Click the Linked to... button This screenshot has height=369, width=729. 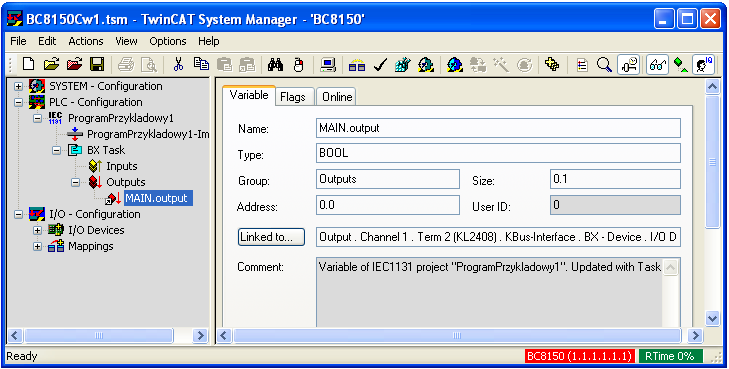(x=272, y=237)
